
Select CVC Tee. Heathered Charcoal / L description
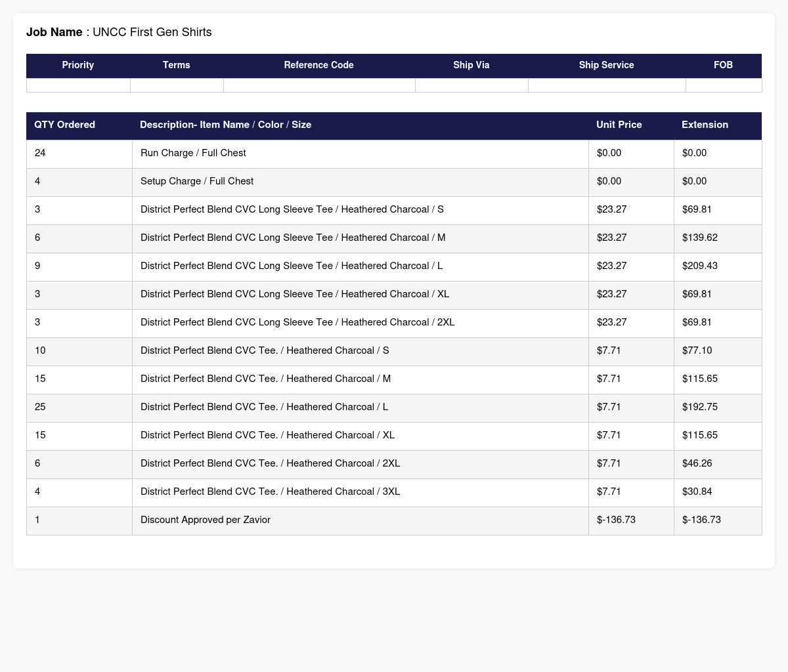pyautogui.click(x=264, y=407)
